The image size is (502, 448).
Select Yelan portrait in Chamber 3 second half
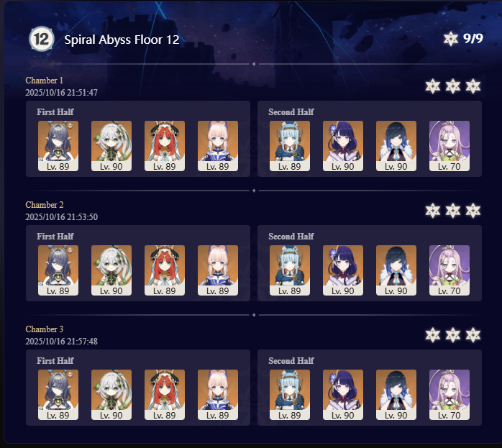coord(396,395)
